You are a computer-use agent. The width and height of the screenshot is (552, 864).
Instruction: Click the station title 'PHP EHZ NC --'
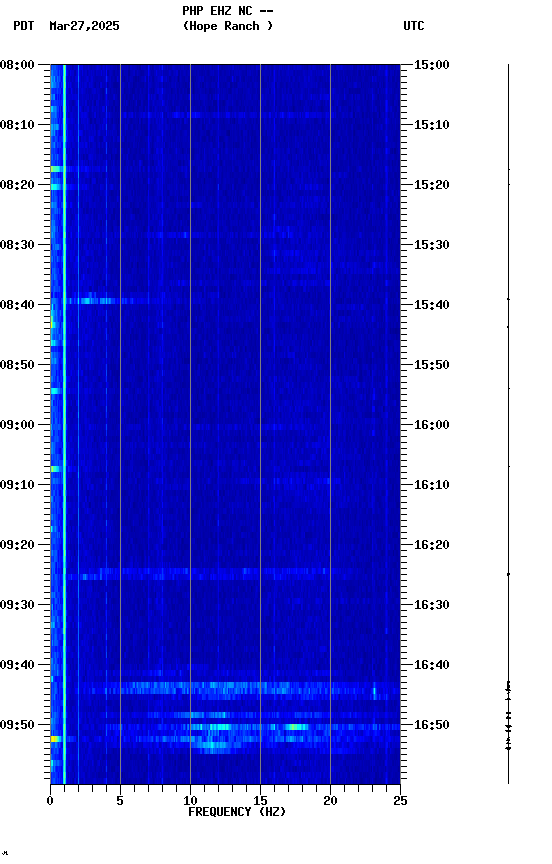[228, 11]
